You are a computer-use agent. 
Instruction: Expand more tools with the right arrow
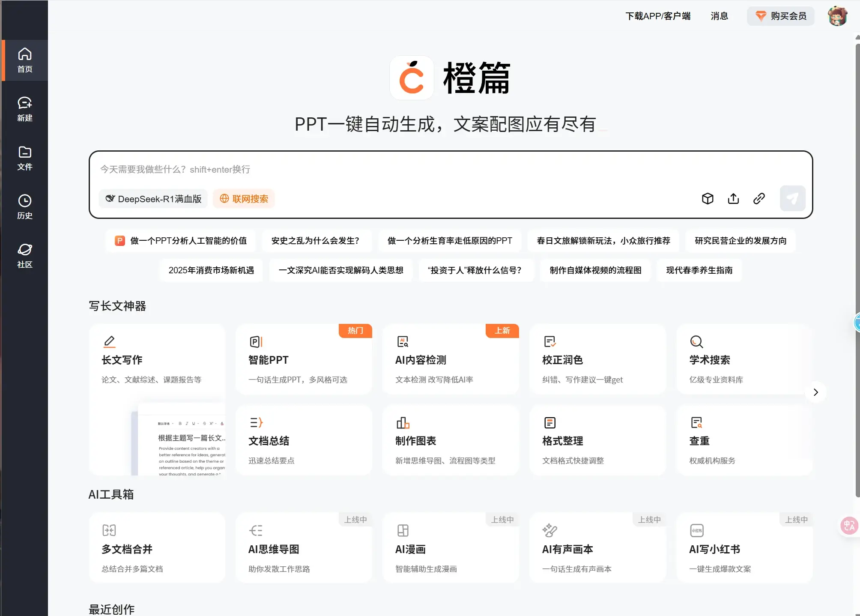pyautogui.click(x=815, y=392)
